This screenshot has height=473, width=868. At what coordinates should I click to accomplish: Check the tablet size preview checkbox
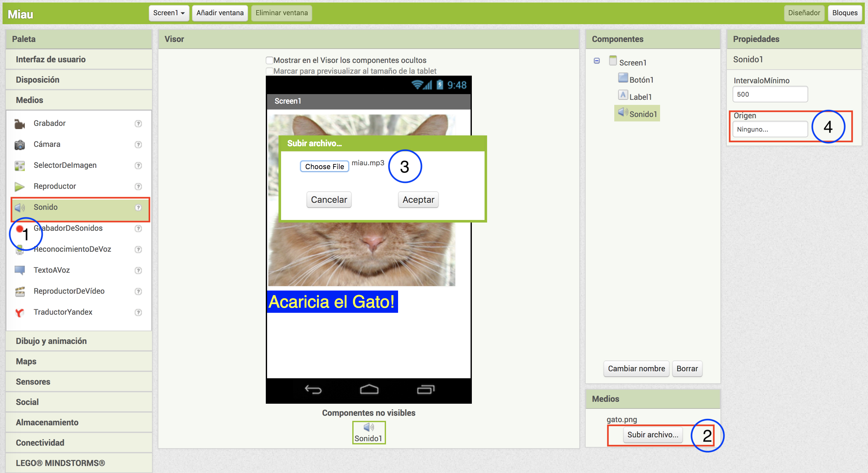tap(269, 71)
